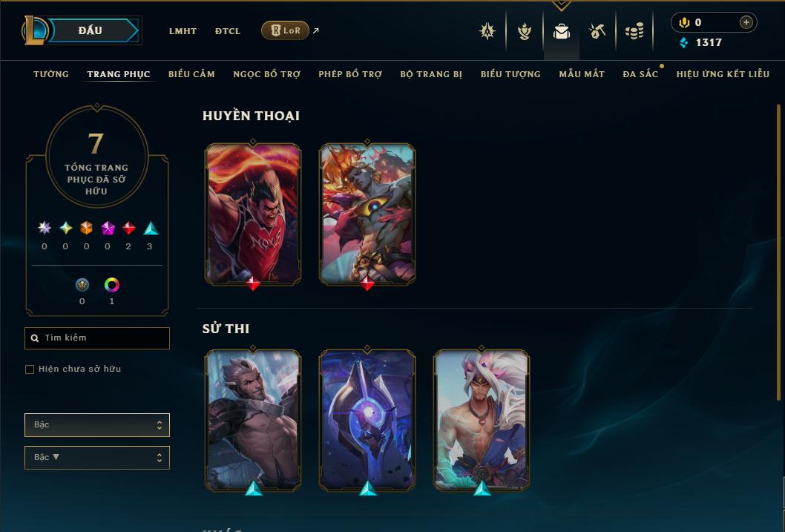Switch to the BIỂU CẢM tab
This screenshot has height=532, width=785.
click(191, 74)
